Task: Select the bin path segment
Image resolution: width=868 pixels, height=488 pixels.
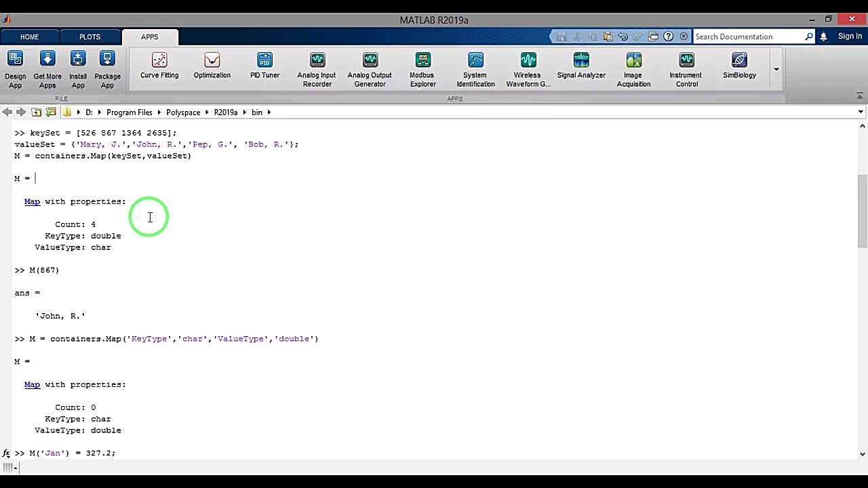Action: (x=257, y=112)
